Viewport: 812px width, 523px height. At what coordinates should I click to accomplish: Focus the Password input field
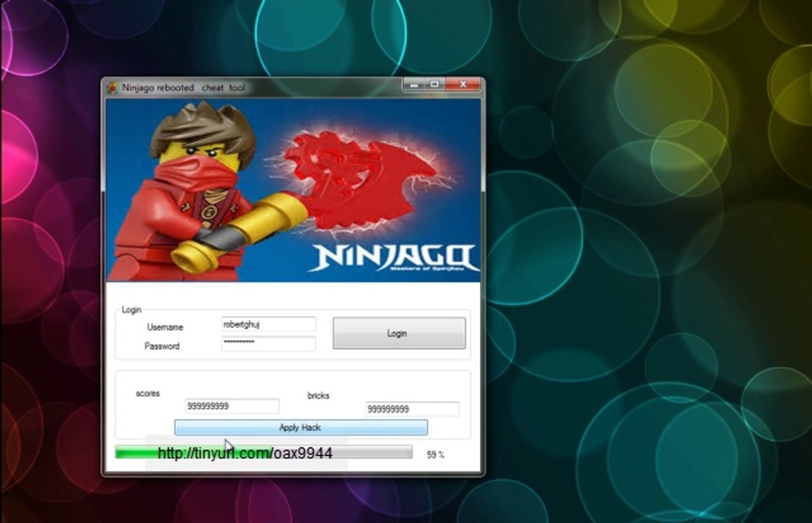point(268,343)
